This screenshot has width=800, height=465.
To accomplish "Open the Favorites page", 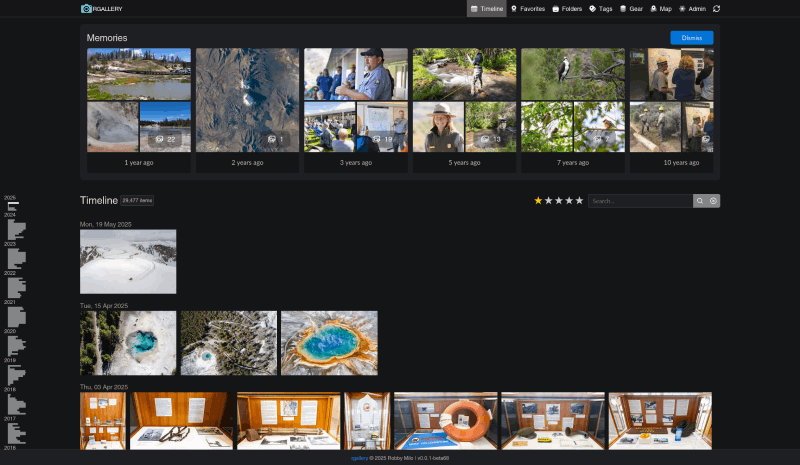I will pos(528,9).
